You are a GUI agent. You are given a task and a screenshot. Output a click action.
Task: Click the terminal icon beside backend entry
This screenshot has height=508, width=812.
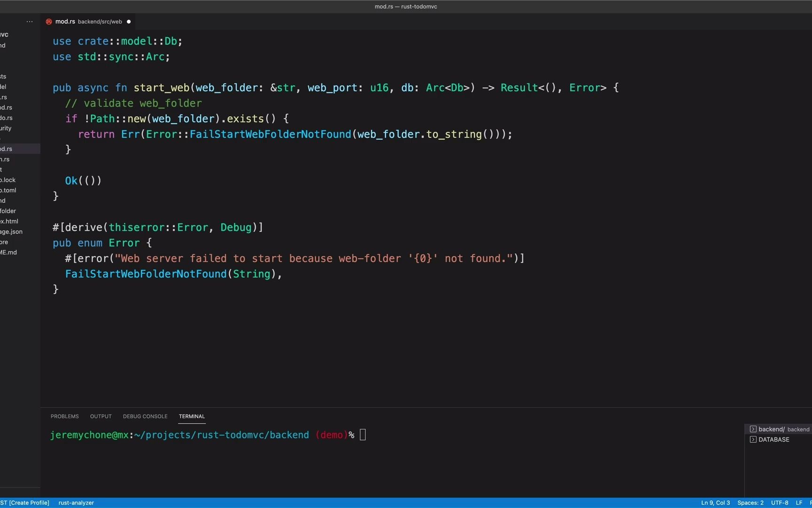[753, 429]
